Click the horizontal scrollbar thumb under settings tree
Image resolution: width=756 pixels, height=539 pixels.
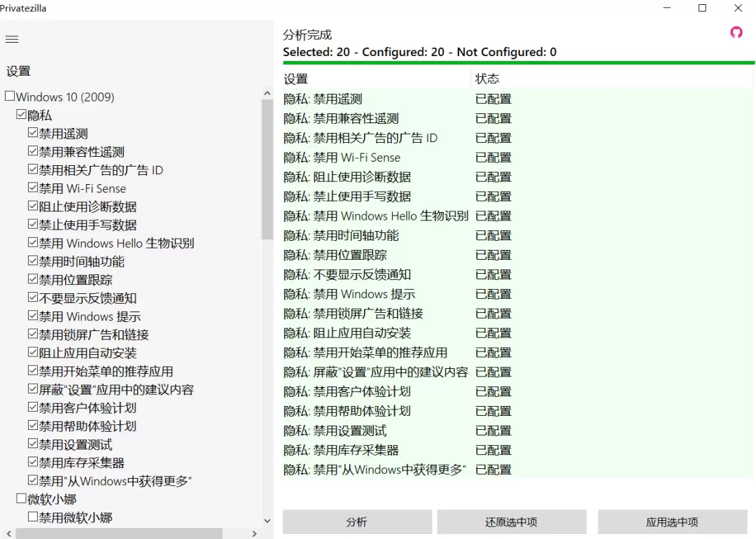coord(119,533)
